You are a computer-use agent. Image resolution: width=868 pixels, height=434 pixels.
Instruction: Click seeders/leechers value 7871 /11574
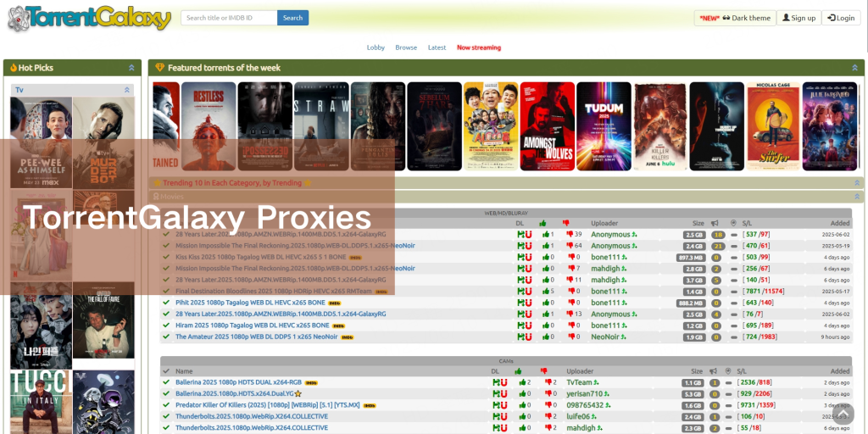click(x=765, y=292)
